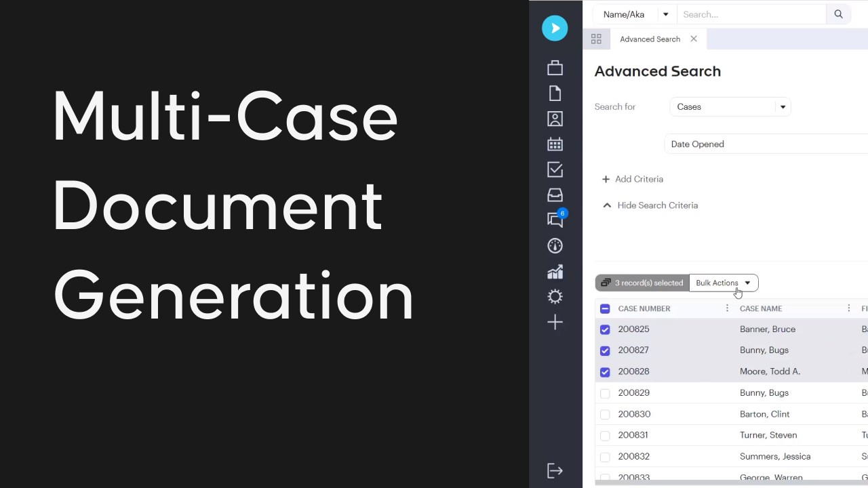This screenshot has width=868, height=488.
Task: Switch to the Advanced Search tab
Action: tap(650, 39)
